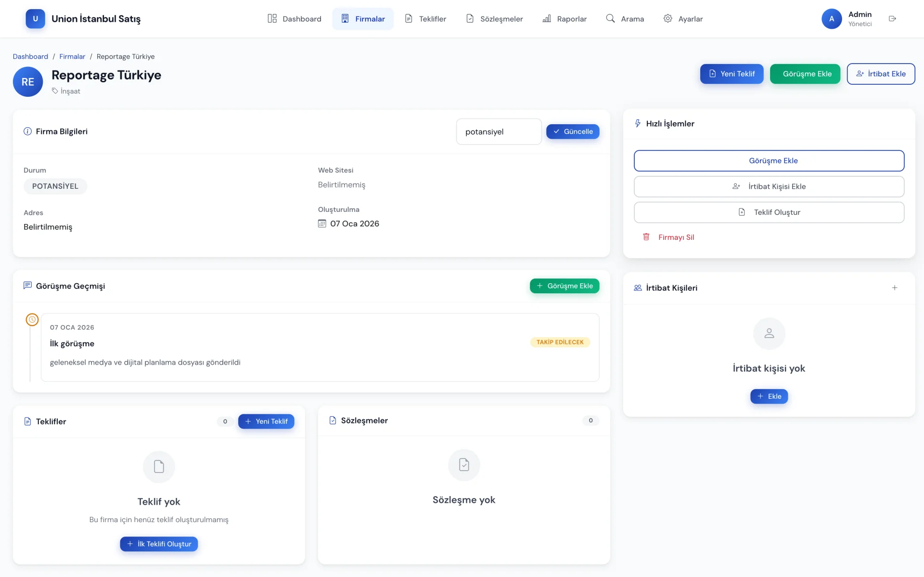Click İlk Teklifi Oluştur button
The image size is (924, 577).
tap(159, 544)
